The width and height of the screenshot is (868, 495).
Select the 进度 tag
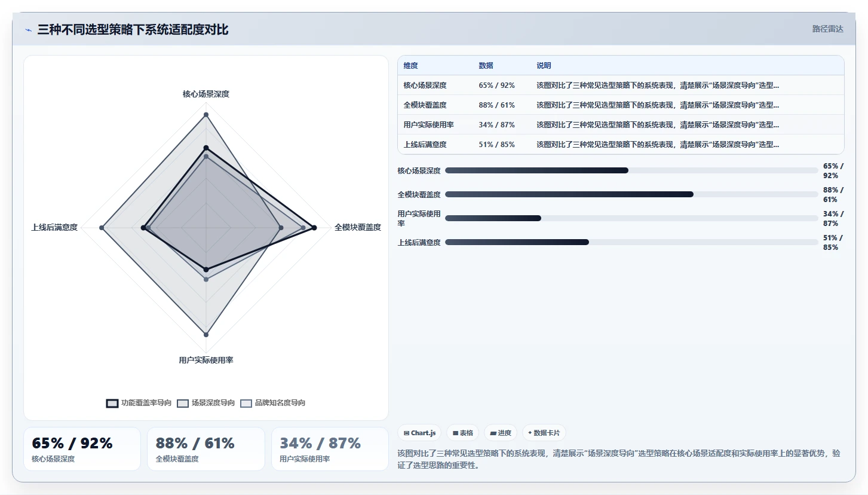coord(501,433)
